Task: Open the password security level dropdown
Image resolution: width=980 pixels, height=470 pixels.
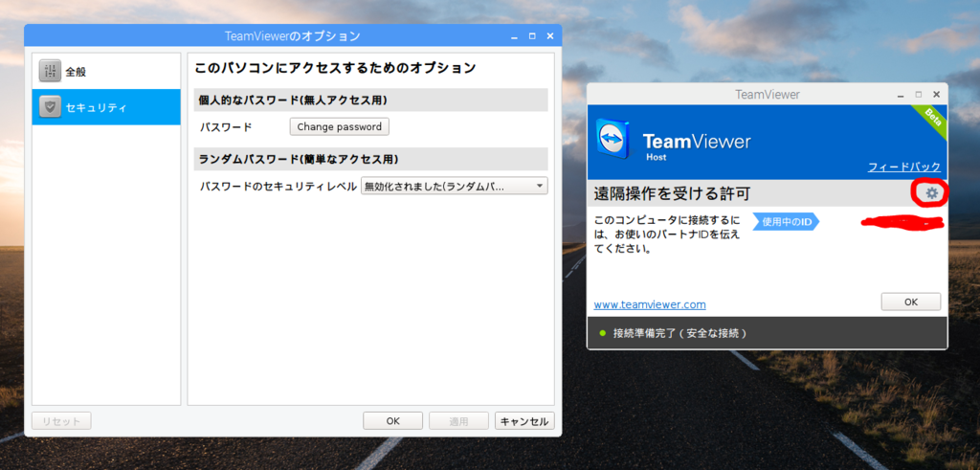Action: click(455, 187)
